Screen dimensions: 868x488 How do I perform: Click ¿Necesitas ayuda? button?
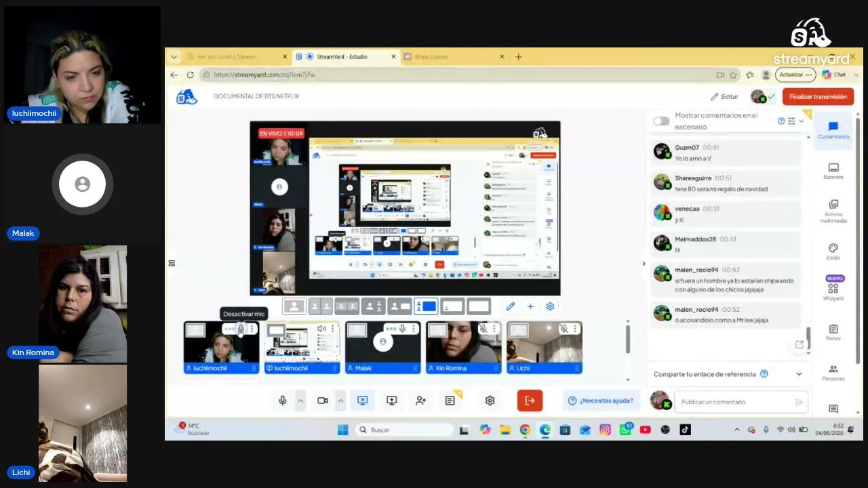point(601,401)
